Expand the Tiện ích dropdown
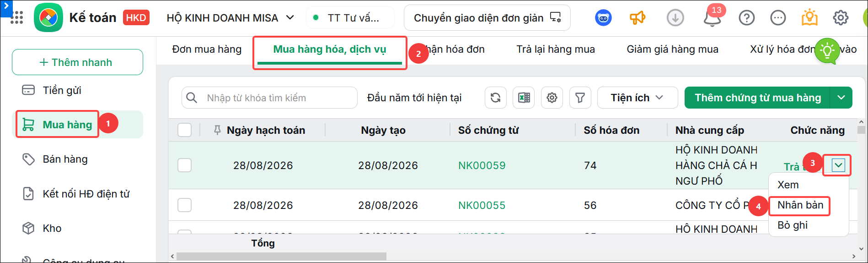868x263 pixels. [638, 98]
